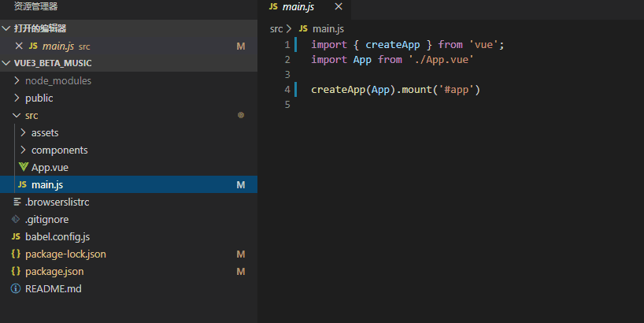Collapse the src folder

pyautogui.click(x=17, y=116)
